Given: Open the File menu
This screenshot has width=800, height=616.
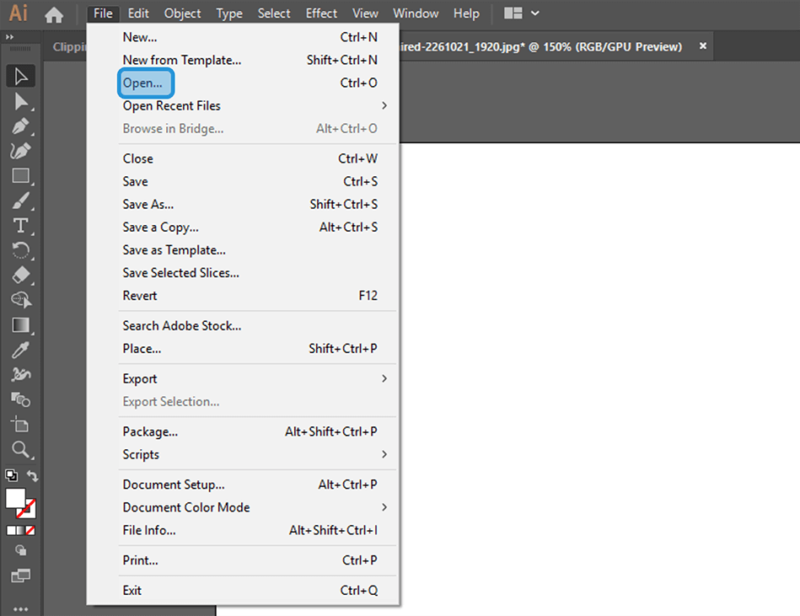Looking at the screenshot, I should point(103,13).
